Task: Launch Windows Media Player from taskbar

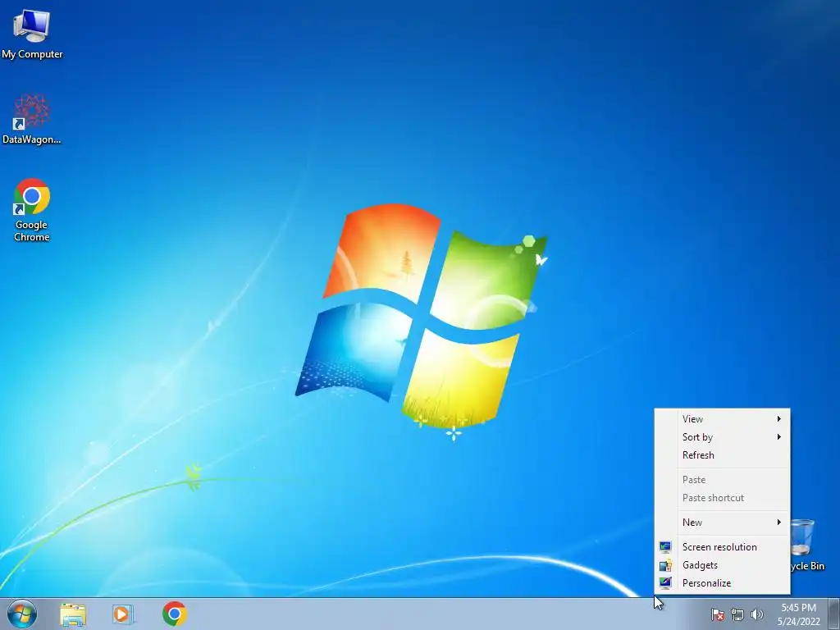Action: click(123, 614)
